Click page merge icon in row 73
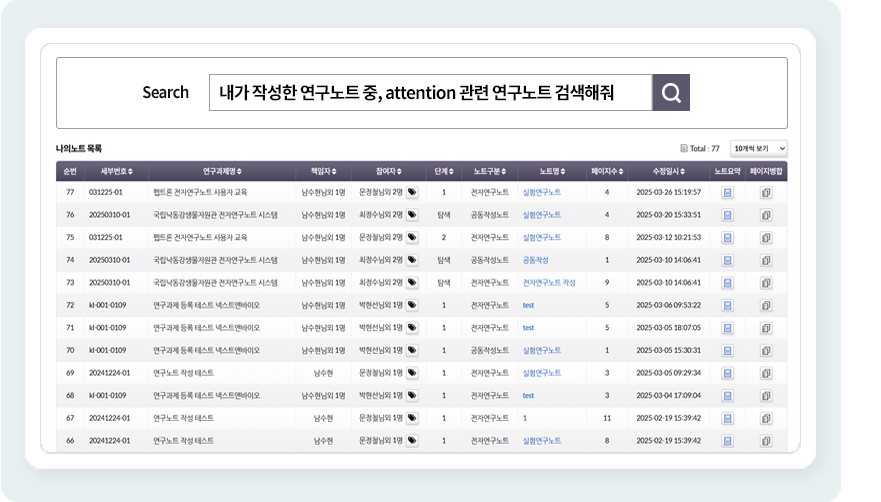The width and height of the screenshot is (881, 502). 767,283
